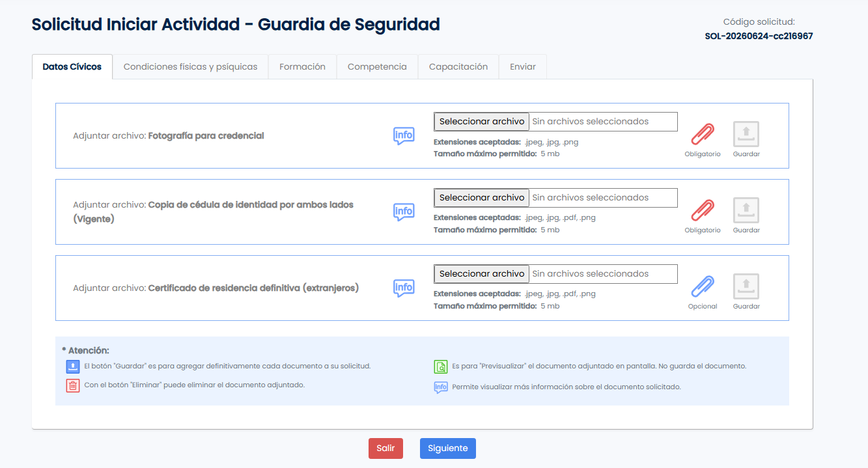Click request code SOL-20260624-cc216967
Screen dimensions: 868x468
(x=759, y=36)
